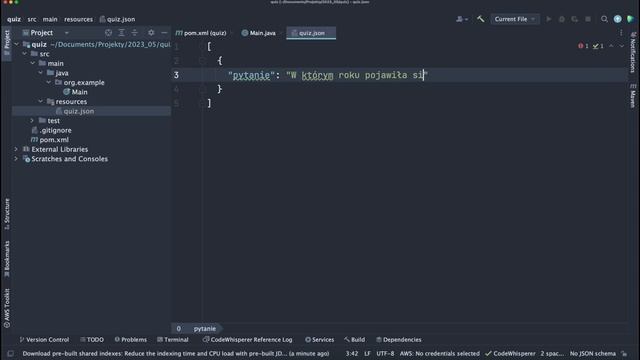
Task: Click the CodeWhisperer status bar widget
Action: point(510,353)
